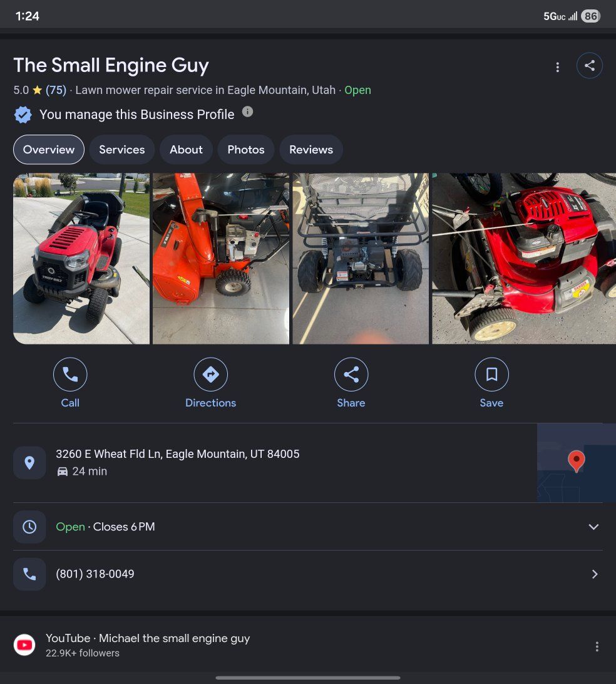Tap the 5.0 rating number
The width and height of the screenshot is (616, 684).
click(21, 90)
